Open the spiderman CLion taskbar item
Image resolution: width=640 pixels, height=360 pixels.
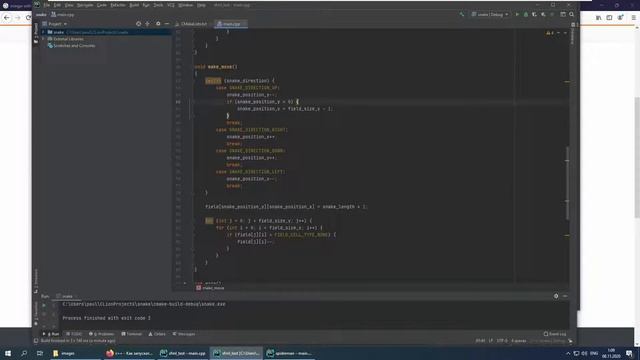290,353
